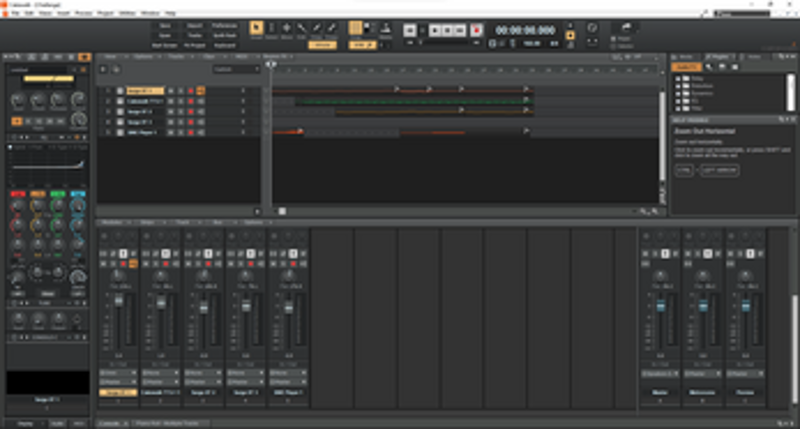800x429 pixels.
Task: Click the track icon of the Cakewalk TTS-1 track
Action: coord(120,101)
